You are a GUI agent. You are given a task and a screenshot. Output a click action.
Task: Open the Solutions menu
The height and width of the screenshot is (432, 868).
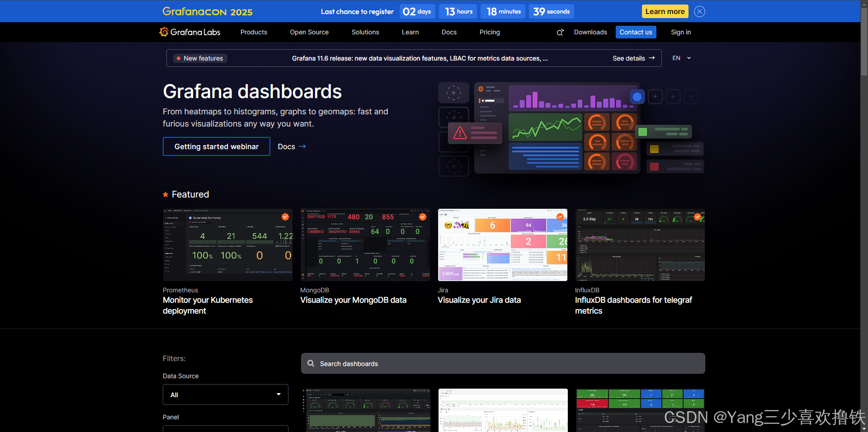pyautogui.click(x=365, y=32)
